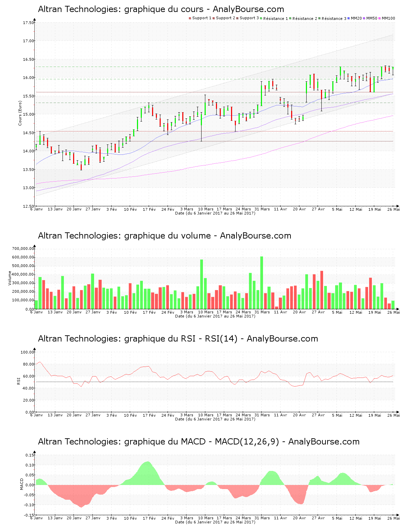
Task: Click the '5 Mai' date label on volume chart
Action: (337, 312)
